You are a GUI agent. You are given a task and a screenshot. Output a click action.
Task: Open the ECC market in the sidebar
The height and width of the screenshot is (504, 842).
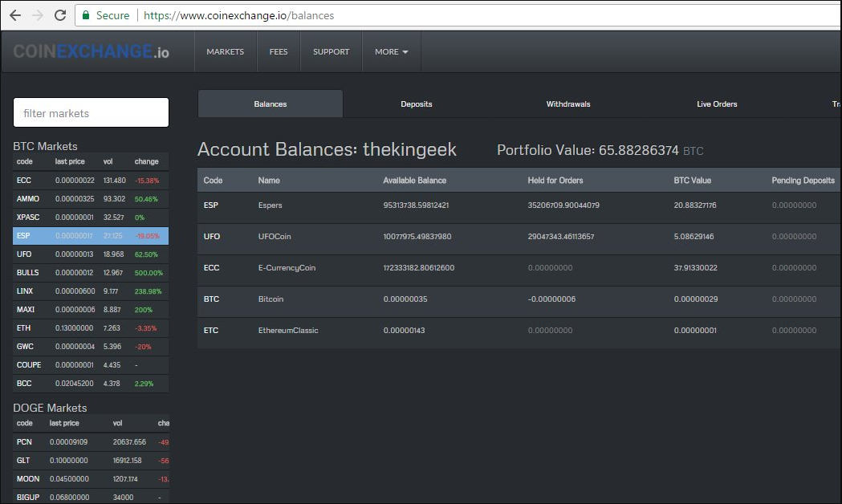click(x=91, y=181)
